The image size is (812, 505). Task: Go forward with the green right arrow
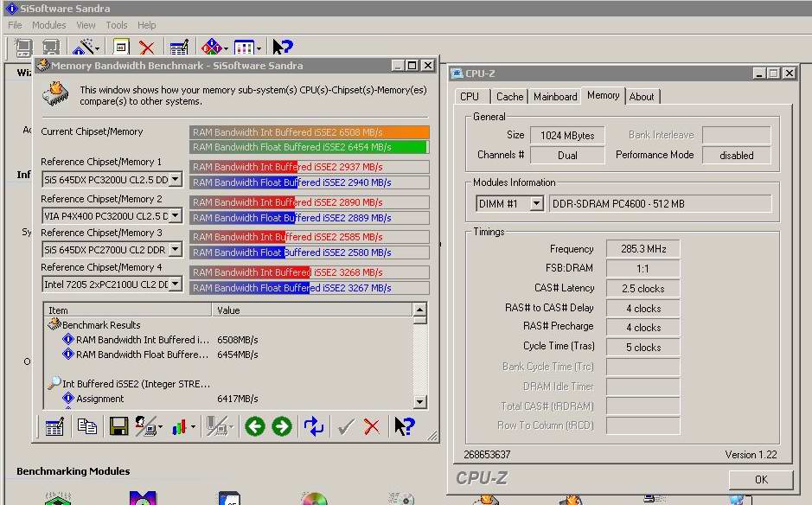pyautogui.click(x=282, y=427)
